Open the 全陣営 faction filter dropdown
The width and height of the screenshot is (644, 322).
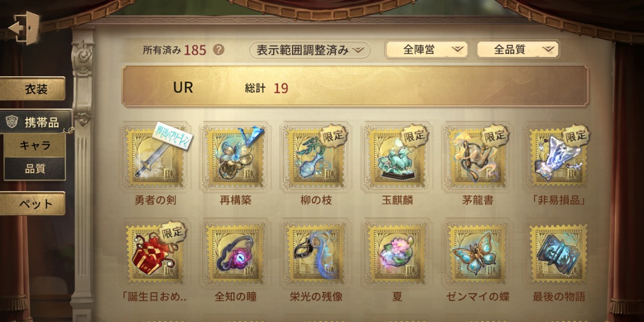pos(426,50)
